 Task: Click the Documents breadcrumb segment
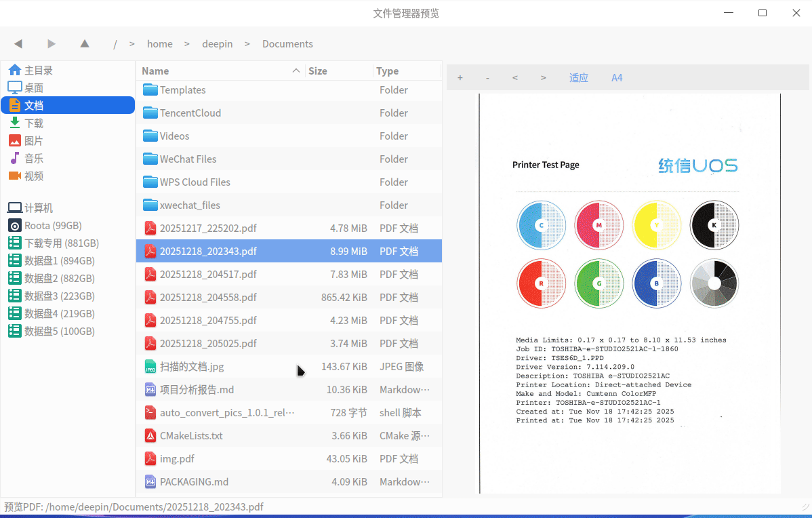pos(287,44)
